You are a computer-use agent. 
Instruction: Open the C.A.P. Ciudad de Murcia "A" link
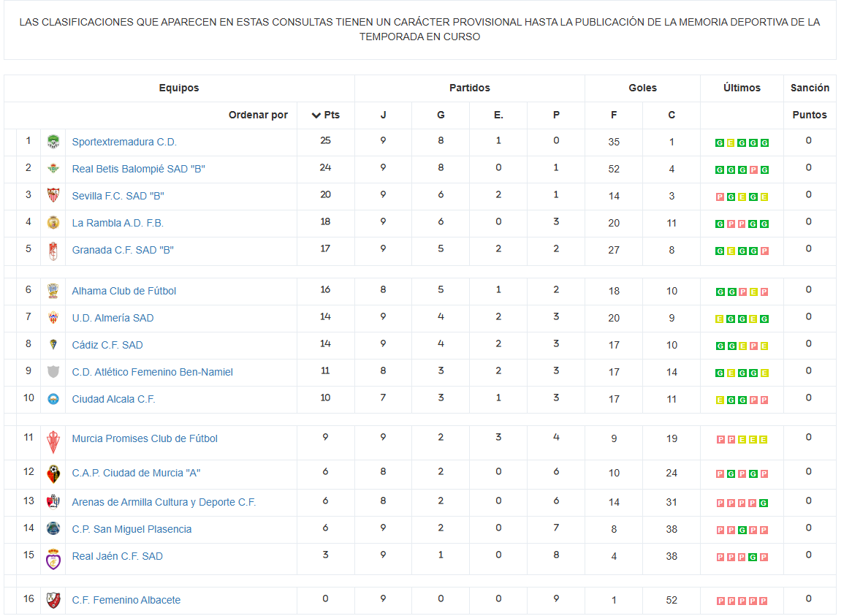pyautogui.click(x=137, y=473)
